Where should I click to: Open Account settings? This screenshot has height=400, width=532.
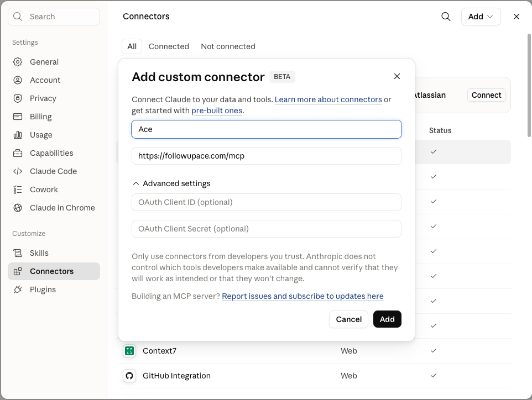pyautogui.click(x=54, y=80)
